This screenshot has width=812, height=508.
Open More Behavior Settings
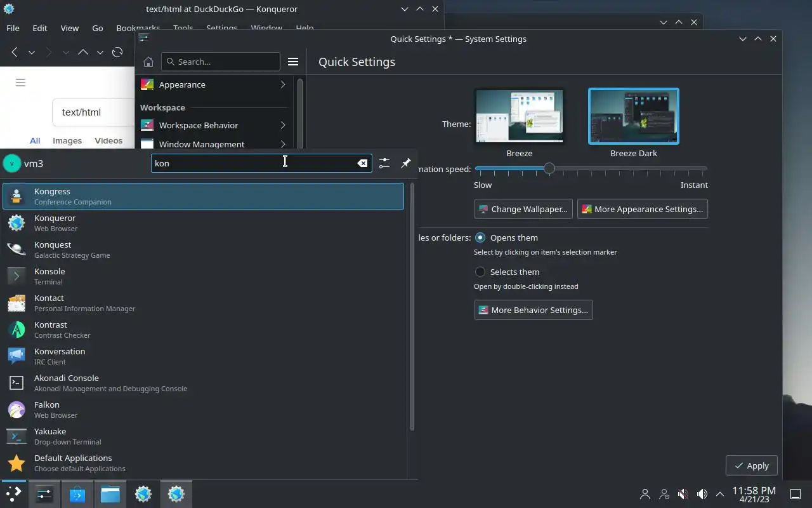[534, 310]
